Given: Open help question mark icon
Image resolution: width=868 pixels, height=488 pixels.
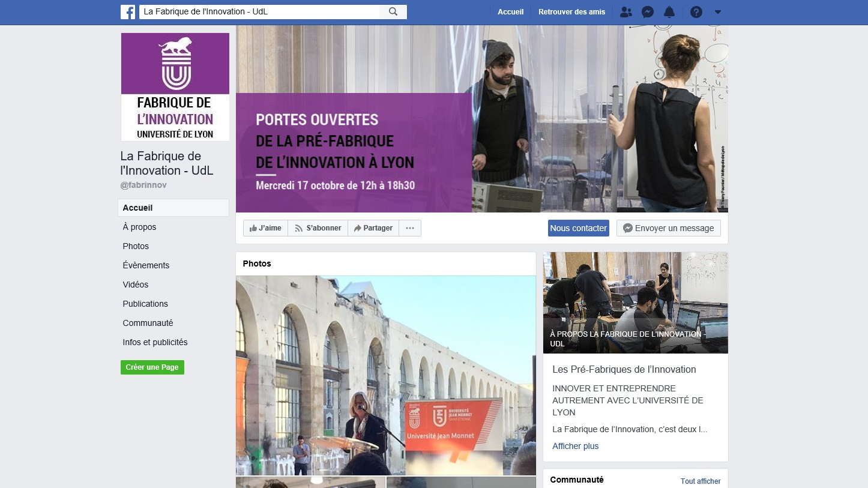Looking at the screenshot, I should [x=696, y=11].
